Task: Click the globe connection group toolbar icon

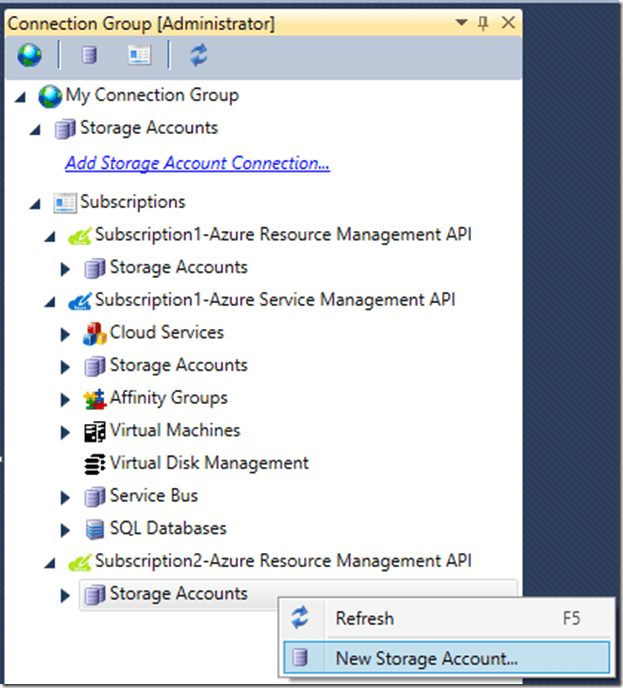Action: pyautogui.click(x=29, y=55)
